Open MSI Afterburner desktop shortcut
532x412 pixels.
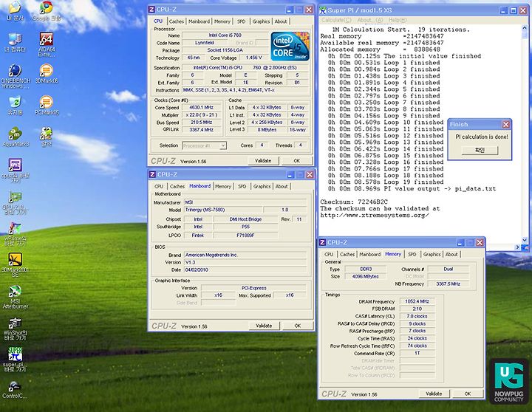16,297
